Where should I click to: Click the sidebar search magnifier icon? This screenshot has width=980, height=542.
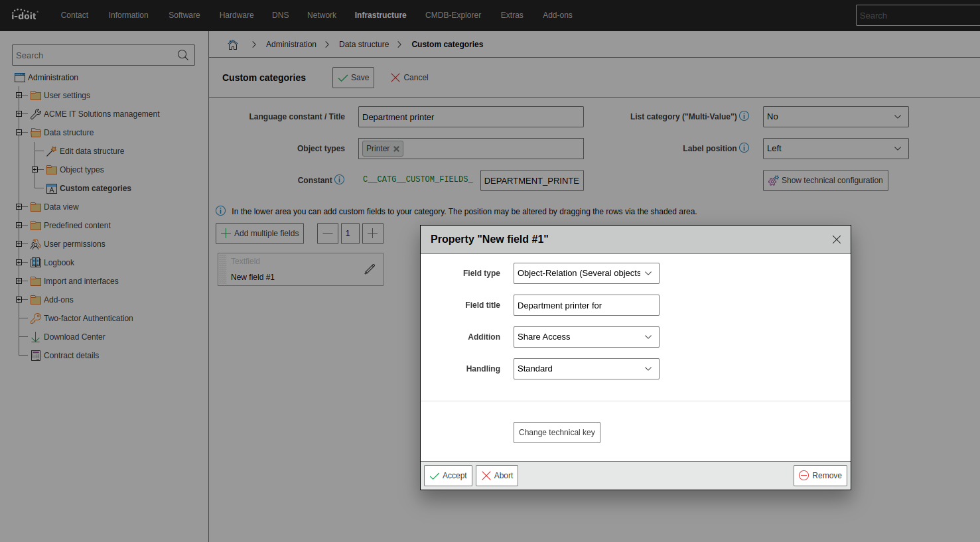point(183,55)
